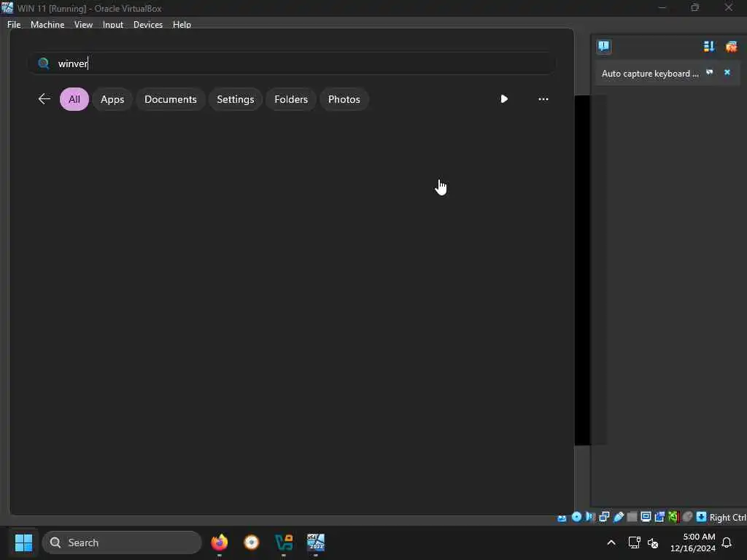The image size is (747, 560).
Task: Dismiss the Auto capture keyboard notification
Action: (x=727, y=72)
